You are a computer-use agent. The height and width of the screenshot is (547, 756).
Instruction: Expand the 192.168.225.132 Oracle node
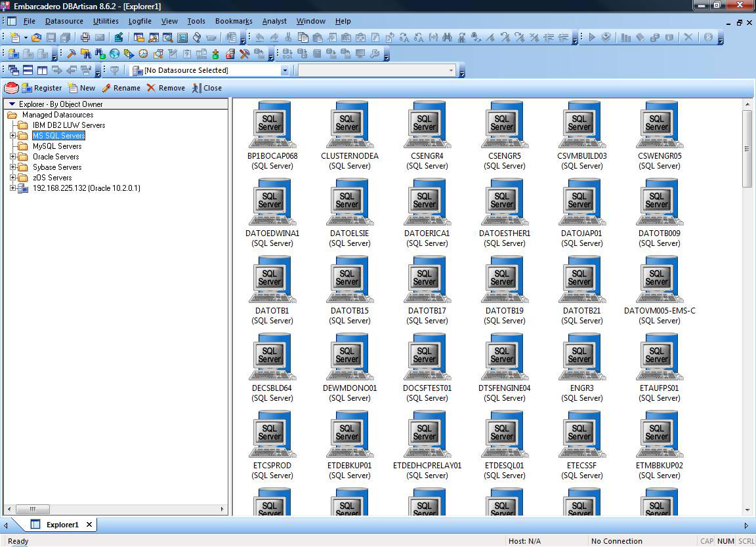pyautogui.click(x=13, y=188)
